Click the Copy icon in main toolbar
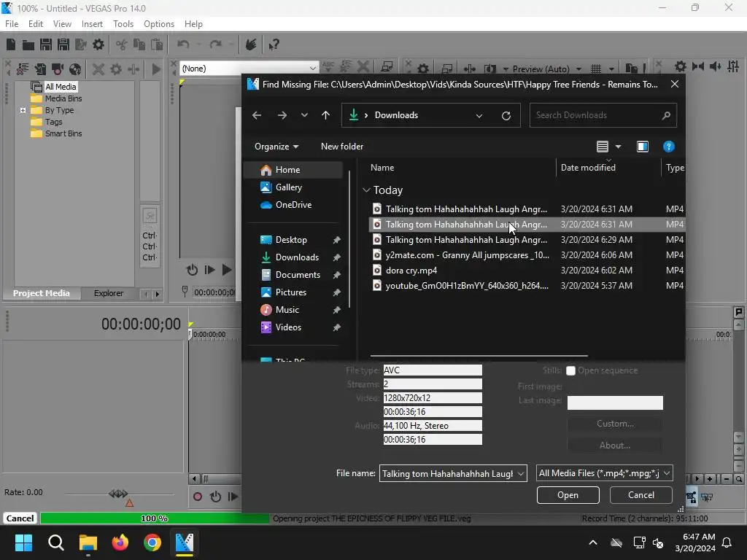The height and width of the screenshot is (560, 747). [139, 44]
